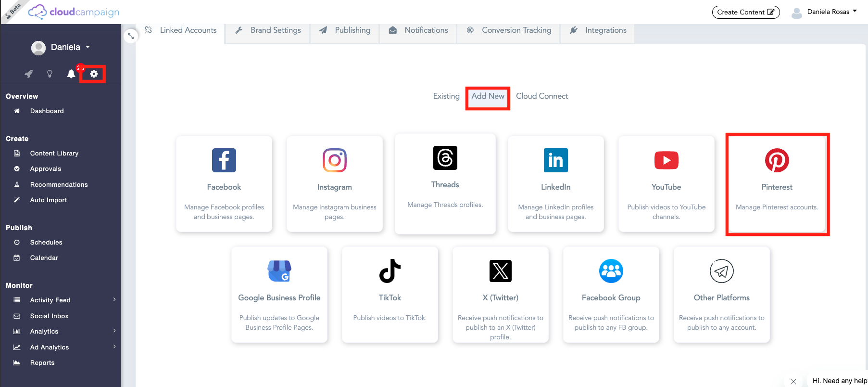This screenshot has height=387, width=868.
Task: Click 'Publish videos to YouTube channels.' text
Action: (667, 212)
